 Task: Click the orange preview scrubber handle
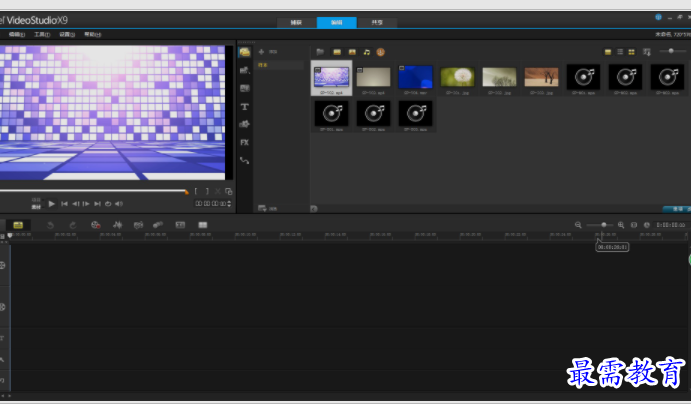pos(186,192)
